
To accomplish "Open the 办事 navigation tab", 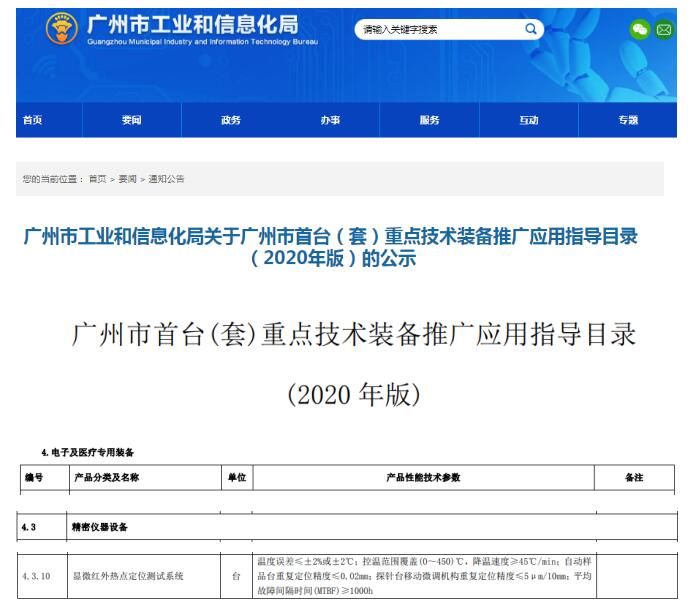I will tap(330, 120).
